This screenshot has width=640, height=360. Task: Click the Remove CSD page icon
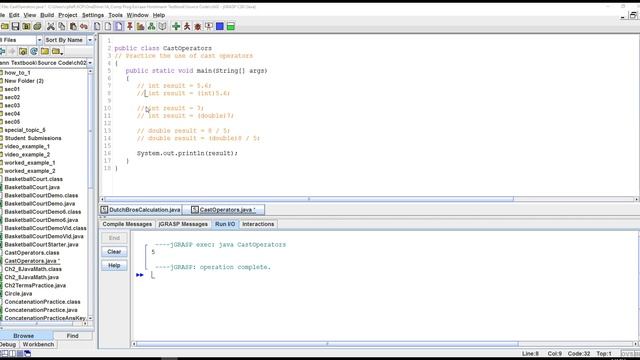point(108,27)
